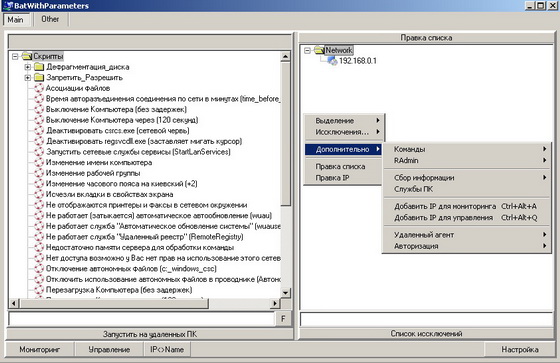This screenshot has height=363, width=560.
Task: Click the IP<>Name button
Action: (x=167, y=349)
